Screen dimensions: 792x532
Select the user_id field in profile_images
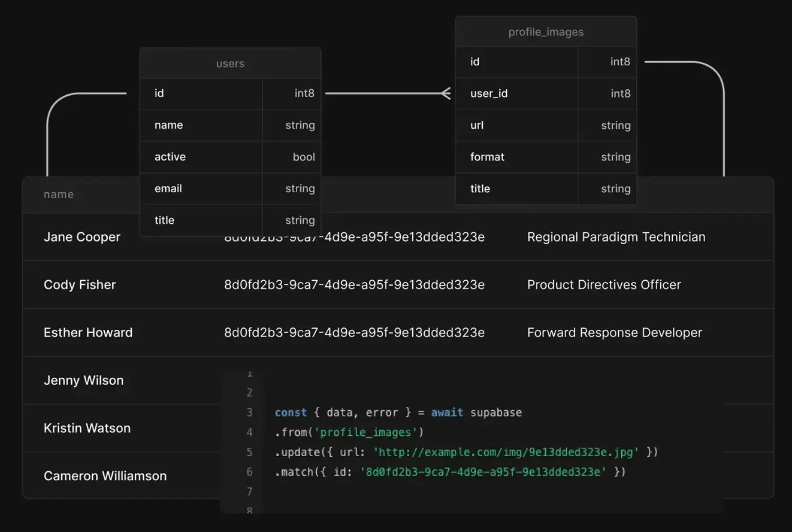pyautogui.click(x=488, y=94)
